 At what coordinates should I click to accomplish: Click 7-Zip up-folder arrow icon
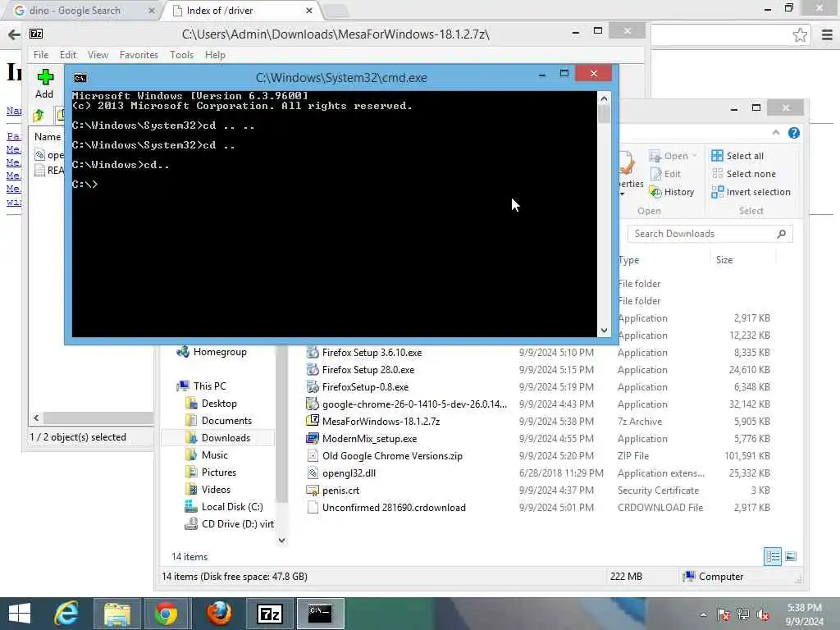pos(39,115)
